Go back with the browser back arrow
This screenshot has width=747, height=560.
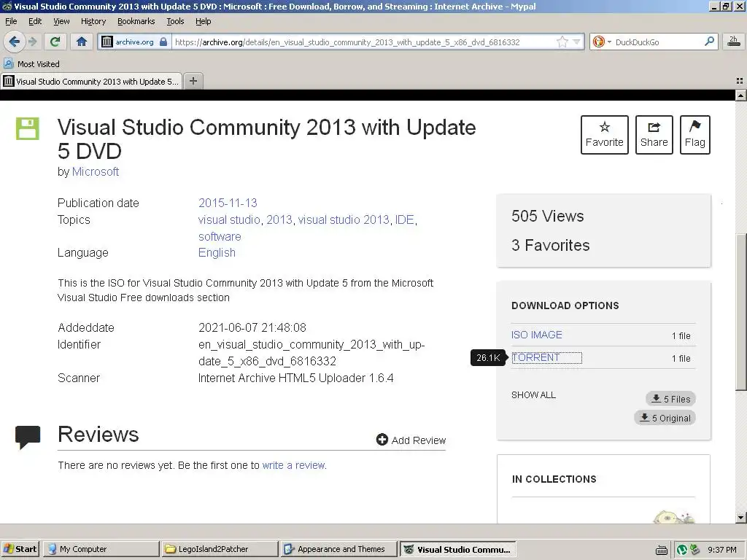tap(15, 42)
